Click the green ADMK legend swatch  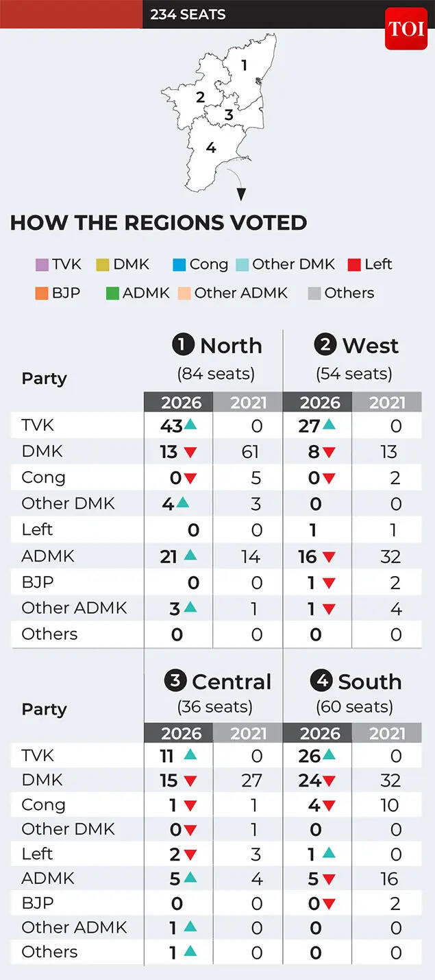pyautogui.click(x=112, y=294)
